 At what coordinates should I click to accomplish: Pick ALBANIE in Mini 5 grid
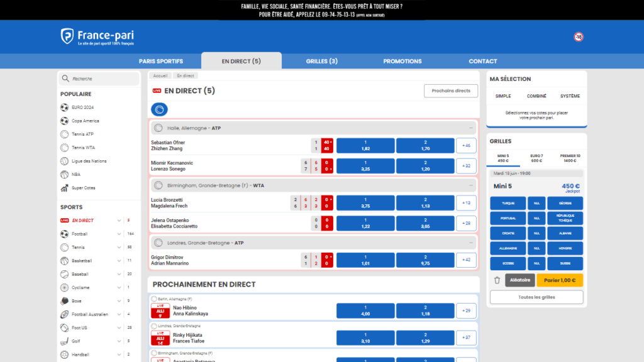(x=565, y=233)
